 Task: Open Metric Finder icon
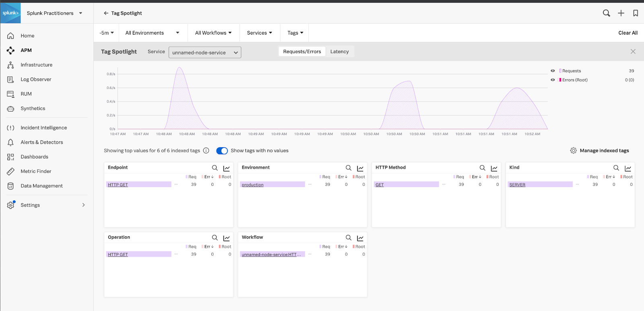[11, 171]
